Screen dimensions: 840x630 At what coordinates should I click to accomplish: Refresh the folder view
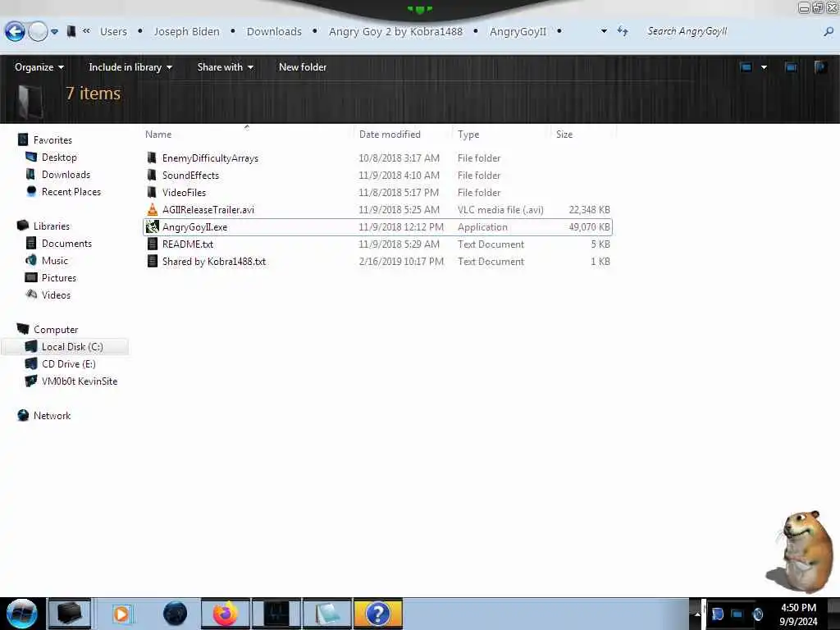pos(623,31)
